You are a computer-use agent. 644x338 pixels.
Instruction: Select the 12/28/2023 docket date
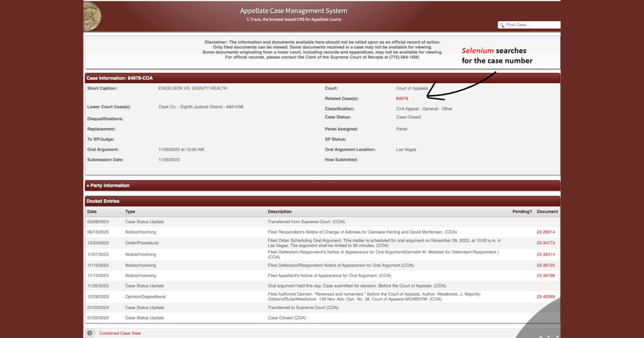coord(98,296)
